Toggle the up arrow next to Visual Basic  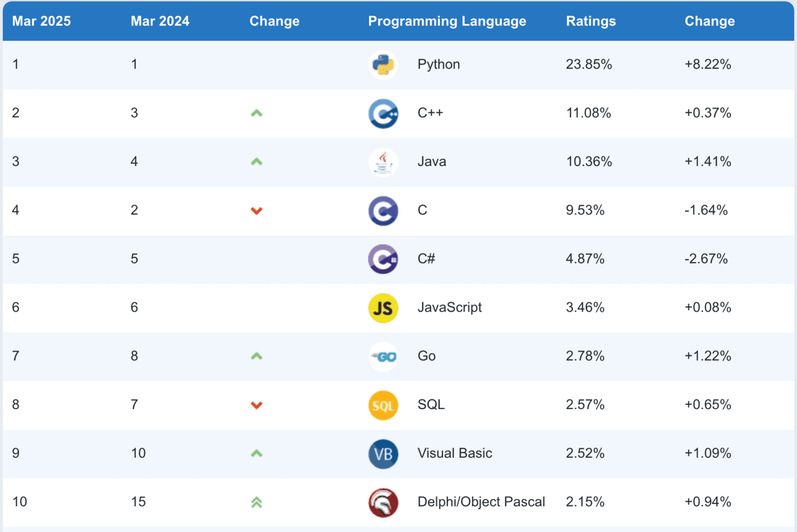(256, 454)
